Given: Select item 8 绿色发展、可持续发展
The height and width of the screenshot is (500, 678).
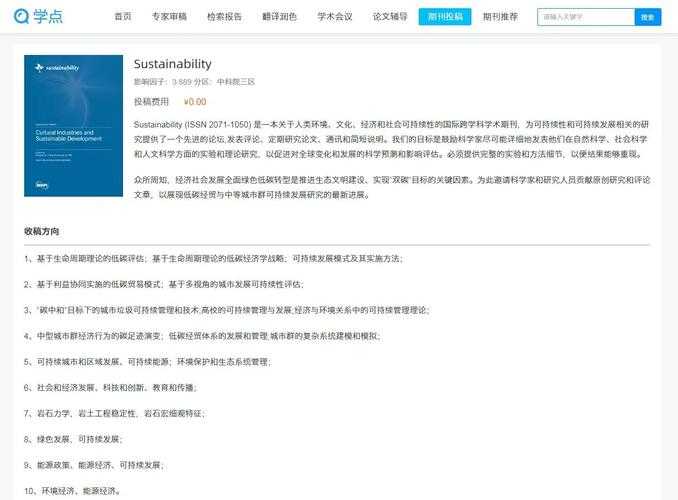Looking at the screenshot, I should tap(74, 439).
